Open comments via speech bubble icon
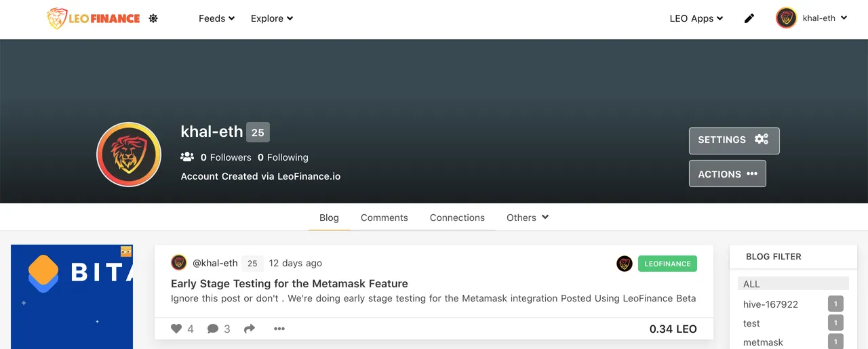868x349 pixels. [213, 329]
